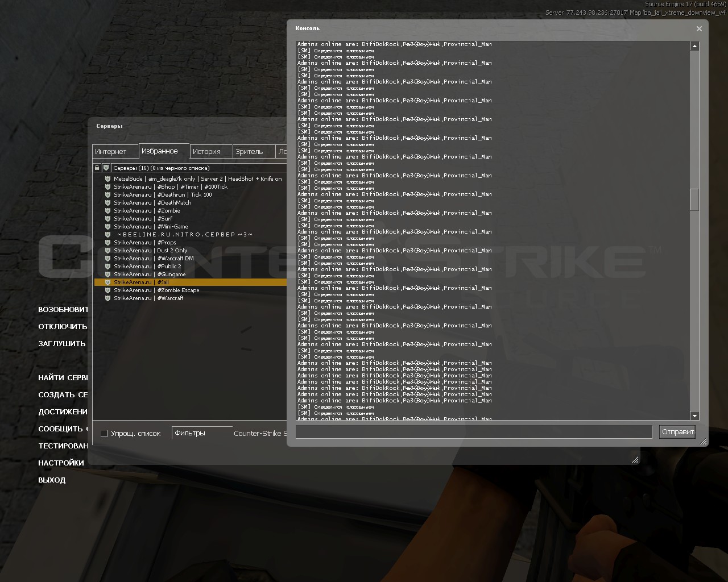Viewport: 728px width, 582px height.
Task: Sort servers by the password lock column icon
Action: click(97, 168)
